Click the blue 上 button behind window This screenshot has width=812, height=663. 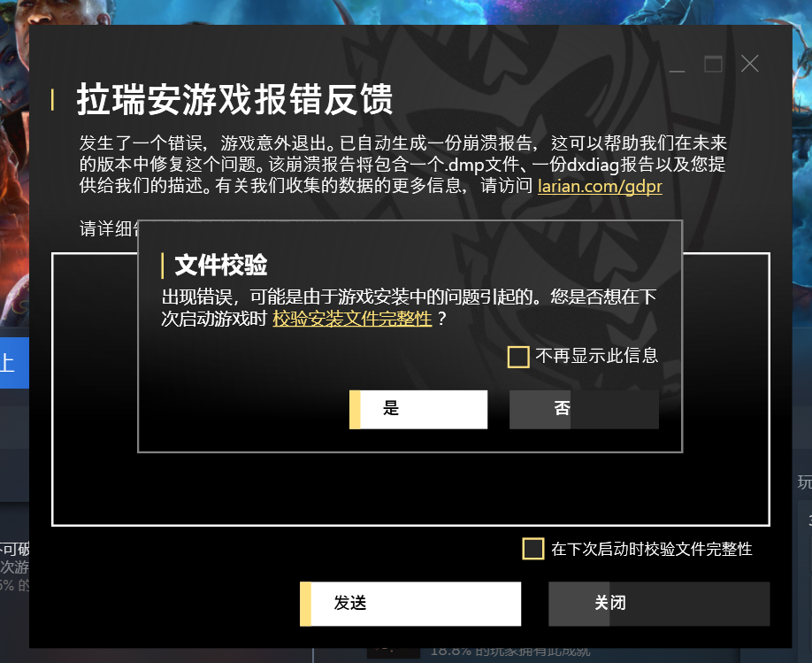pyautogui.click(x=14, y=363)
